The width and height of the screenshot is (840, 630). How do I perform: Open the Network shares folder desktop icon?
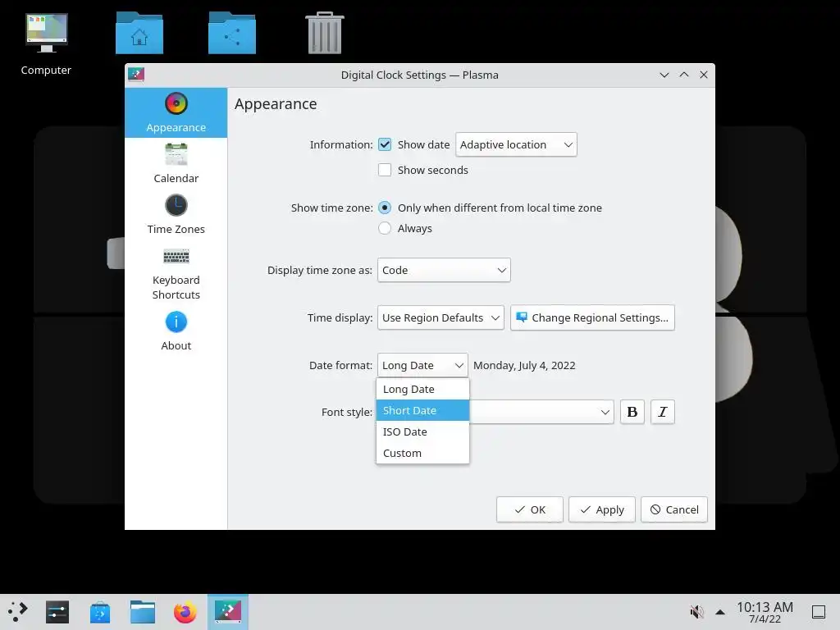[232, 33]
